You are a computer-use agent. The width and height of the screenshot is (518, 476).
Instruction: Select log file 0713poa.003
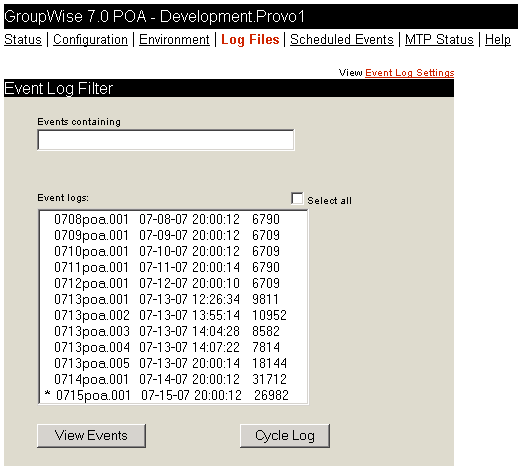[x=173, y=331]
